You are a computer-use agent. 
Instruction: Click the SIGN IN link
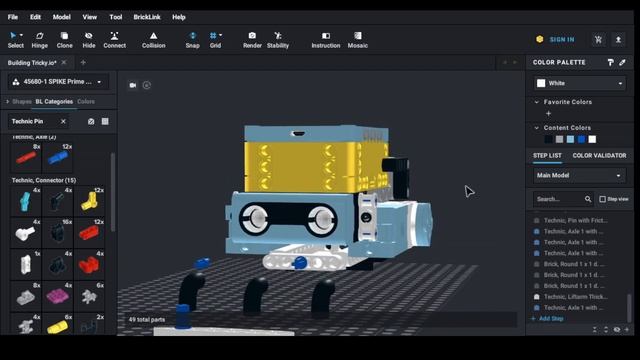pos(562,40)
